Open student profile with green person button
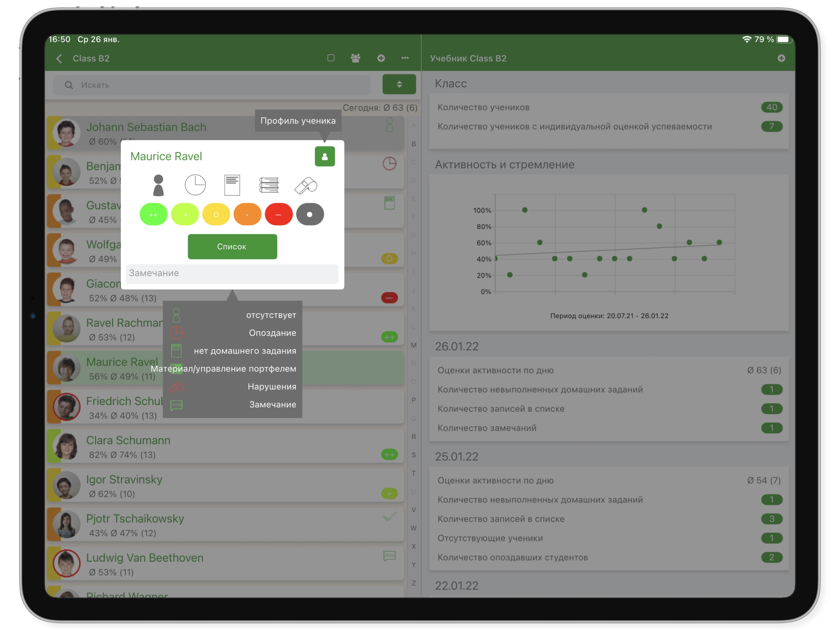The width and height of the screenshot is (840, 630). click(x=325, y=157)
